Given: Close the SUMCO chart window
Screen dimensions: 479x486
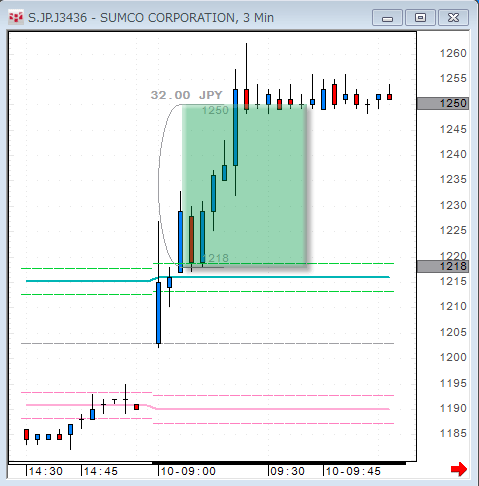Looking at the screenshot, I should 453,18.
